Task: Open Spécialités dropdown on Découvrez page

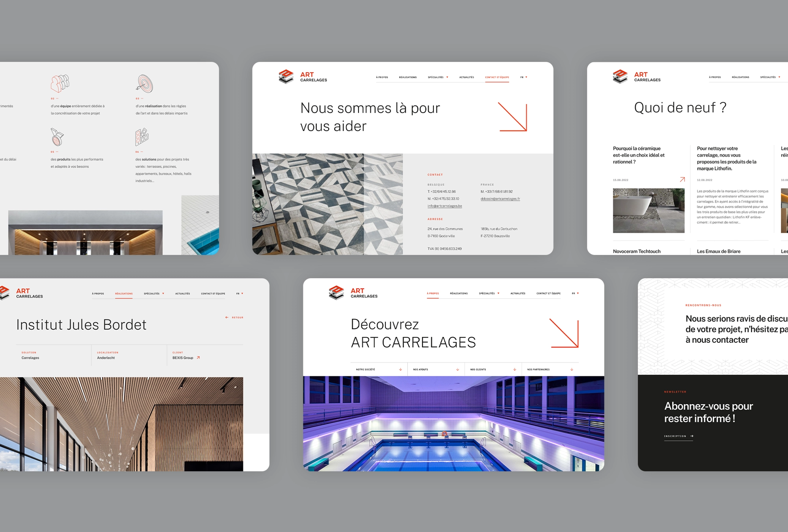Action: (x=489, y=293)
